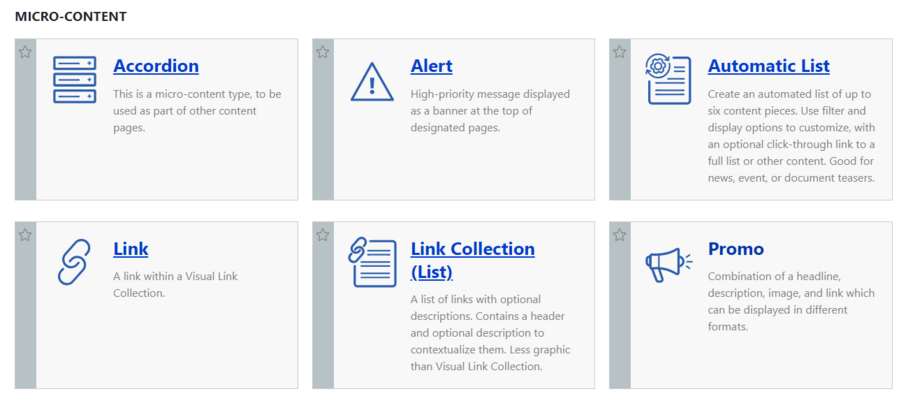The width and height of the screenshot is (915, 403).
Task: Click the Link Collection list document icon
Action: click(372, 262)
